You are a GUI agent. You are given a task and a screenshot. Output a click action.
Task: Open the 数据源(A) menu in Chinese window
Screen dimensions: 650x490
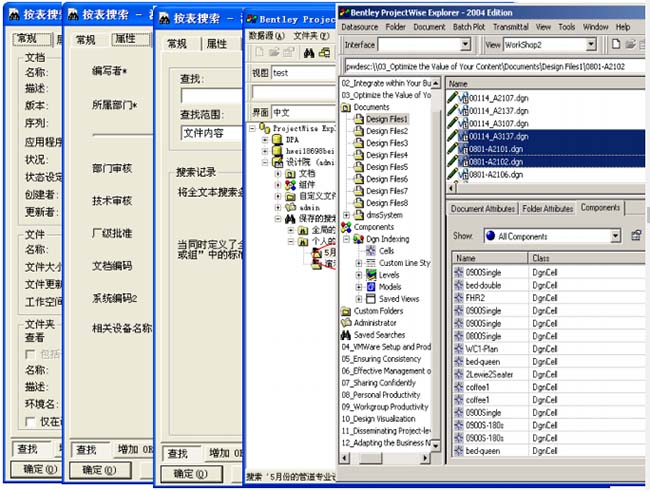(266, 36)
